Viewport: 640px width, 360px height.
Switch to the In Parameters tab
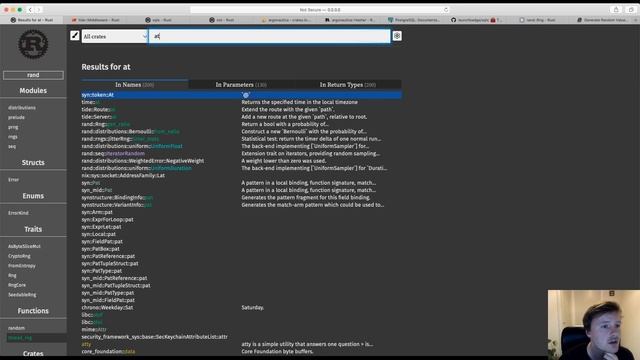(x=241, y=84)
